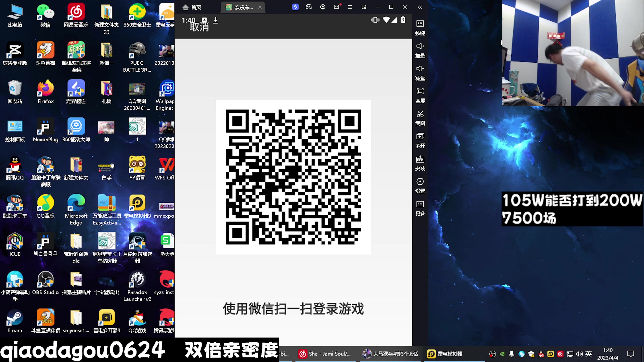644x362 pixels.
Task: Launch Steam from desktop
Action: (x=15, y=321)
